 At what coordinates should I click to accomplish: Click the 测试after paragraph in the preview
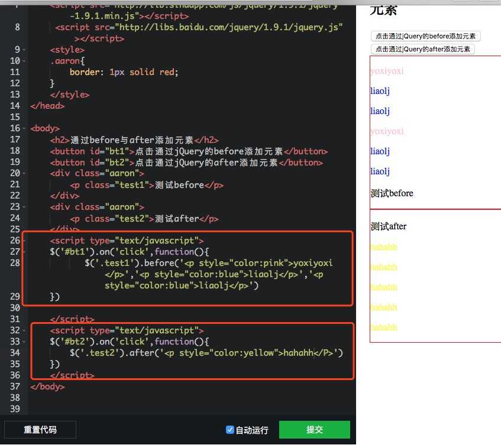click(389, 226)
